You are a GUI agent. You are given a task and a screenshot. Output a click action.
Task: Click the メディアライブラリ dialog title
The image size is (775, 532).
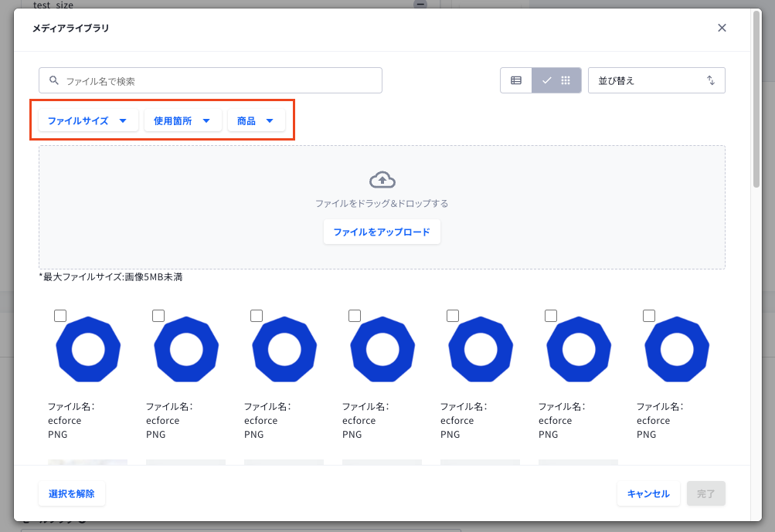click(70, 28)
